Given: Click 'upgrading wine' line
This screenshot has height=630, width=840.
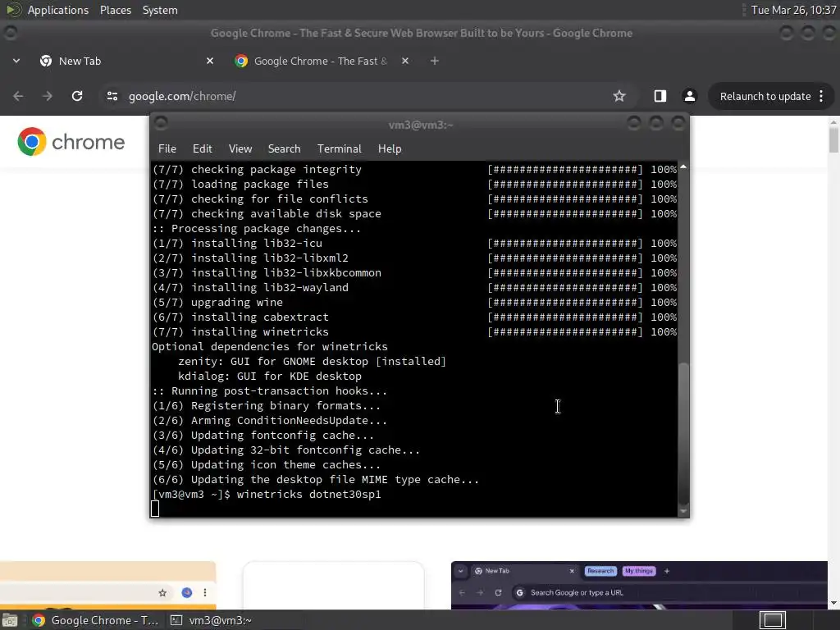Looking at the screenshot, I should pyautogui.click(x=237, y=302).
